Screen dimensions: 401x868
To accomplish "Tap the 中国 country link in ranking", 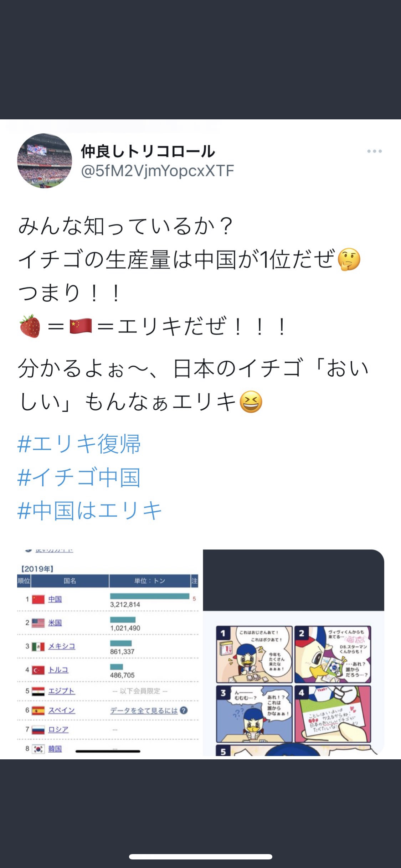I will (55, 599).
